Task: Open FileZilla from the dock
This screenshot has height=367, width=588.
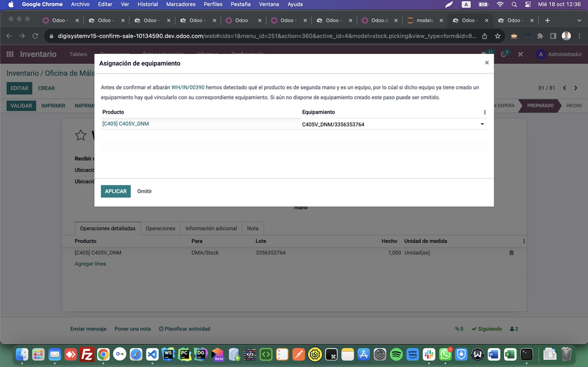Action: 87,354
